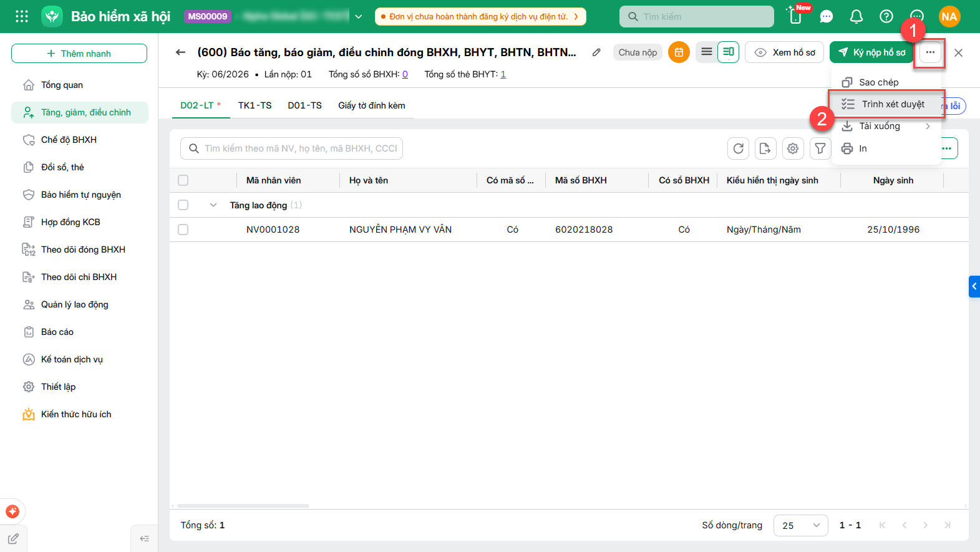Open Kiến thức hữu ích in sidebar
The image size is (980, 552).
[80, 414]
